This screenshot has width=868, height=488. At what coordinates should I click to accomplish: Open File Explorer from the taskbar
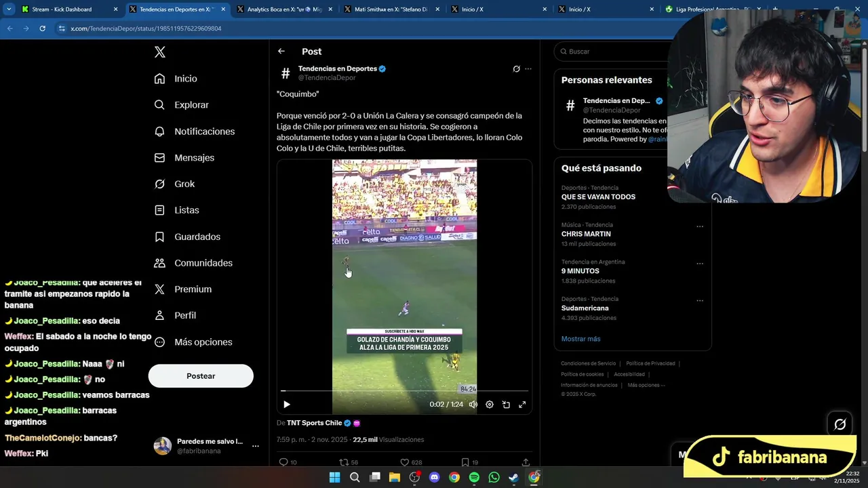click(x=394, y=477)
